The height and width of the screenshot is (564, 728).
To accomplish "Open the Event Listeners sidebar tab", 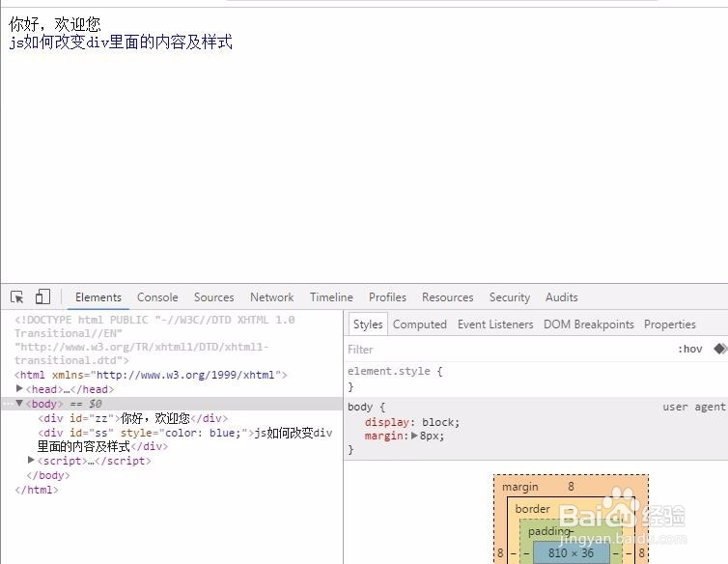I will pos(495,324).
